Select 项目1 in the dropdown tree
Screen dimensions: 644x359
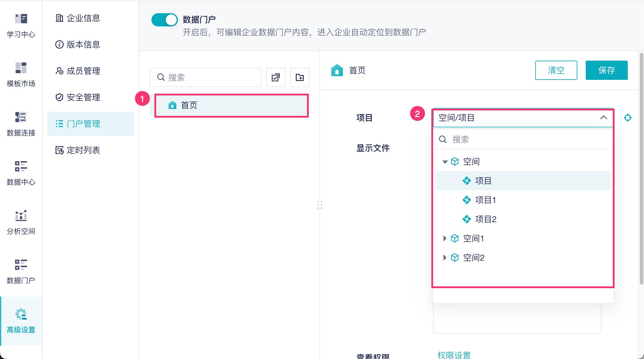point(485,200)
